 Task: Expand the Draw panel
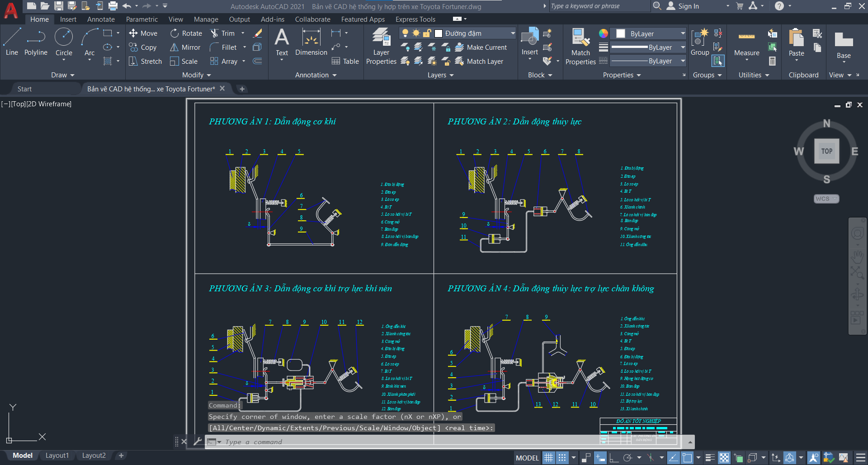point(62,75)
